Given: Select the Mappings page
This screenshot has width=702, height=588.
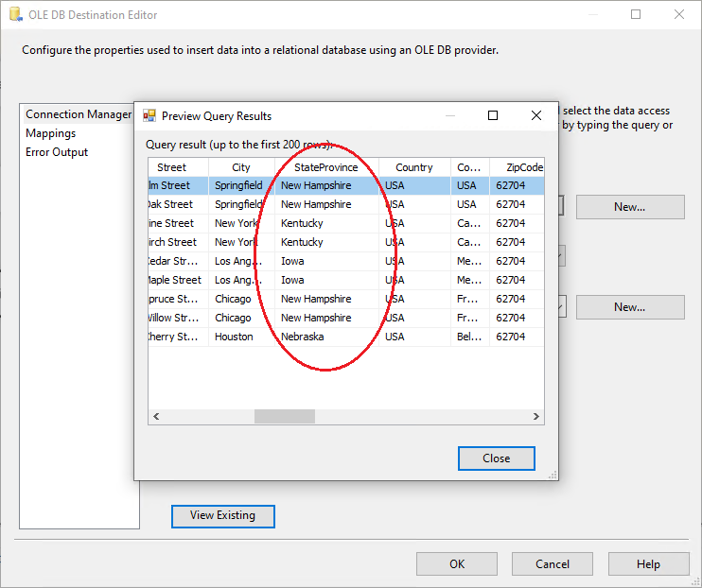Looking at the screenshot, I should pyautogui.click(x=51, y=133).
